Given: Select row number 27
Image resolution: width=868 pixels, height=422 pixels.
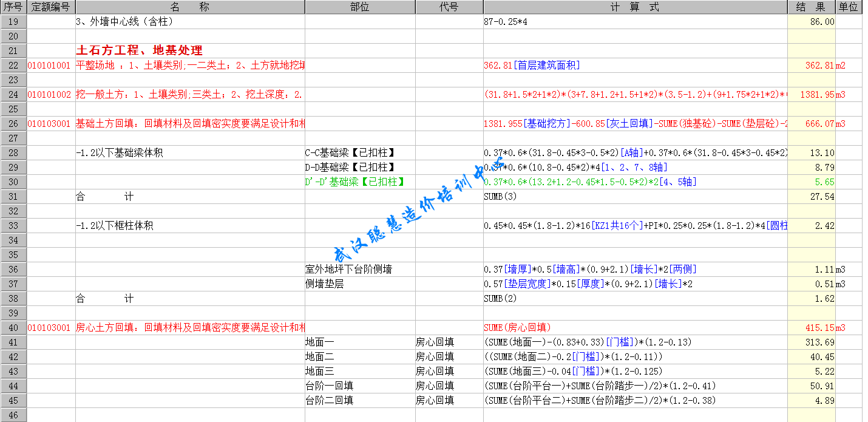Looking at the screenshot, I should (x=13, y=138).
